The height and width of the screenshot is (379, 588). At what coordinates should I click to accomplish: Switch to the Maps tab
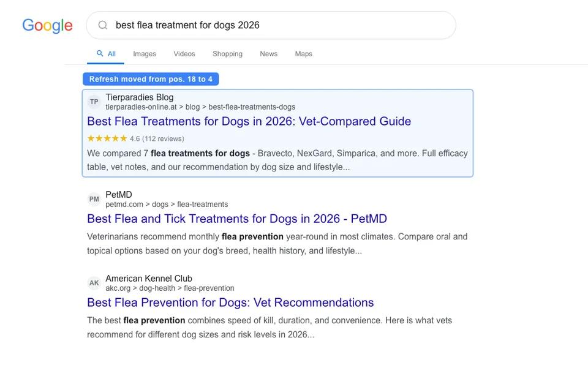[303, 54]
